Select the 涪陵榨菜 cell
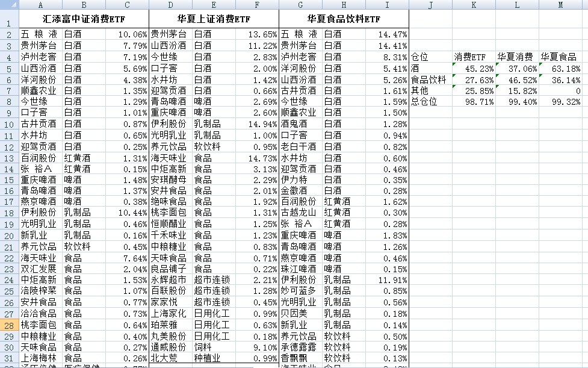The height and width of the screenshot is (368, 588). (x=41, y=291)
